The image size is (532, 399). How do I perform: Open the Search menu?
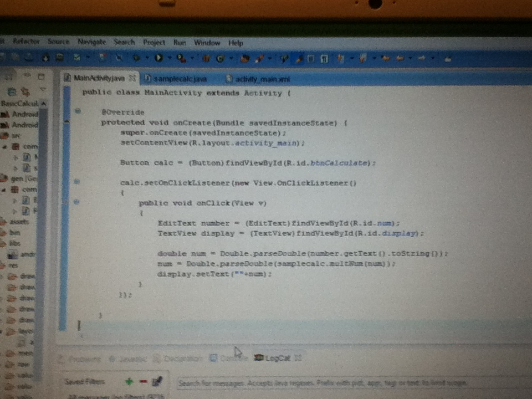pyautogui.click(x=124, y=42)
